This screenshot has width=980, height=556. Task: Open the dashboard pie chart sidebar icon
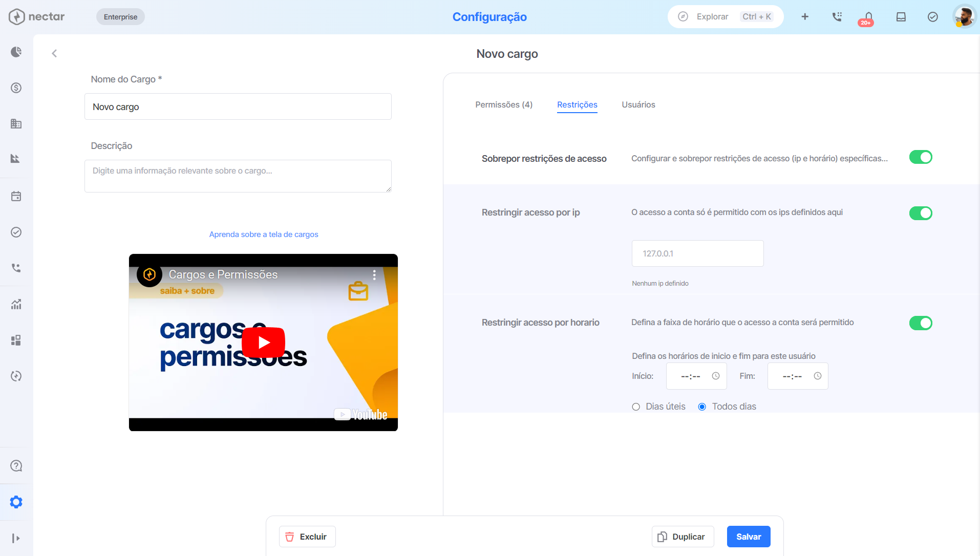(16, 52)
